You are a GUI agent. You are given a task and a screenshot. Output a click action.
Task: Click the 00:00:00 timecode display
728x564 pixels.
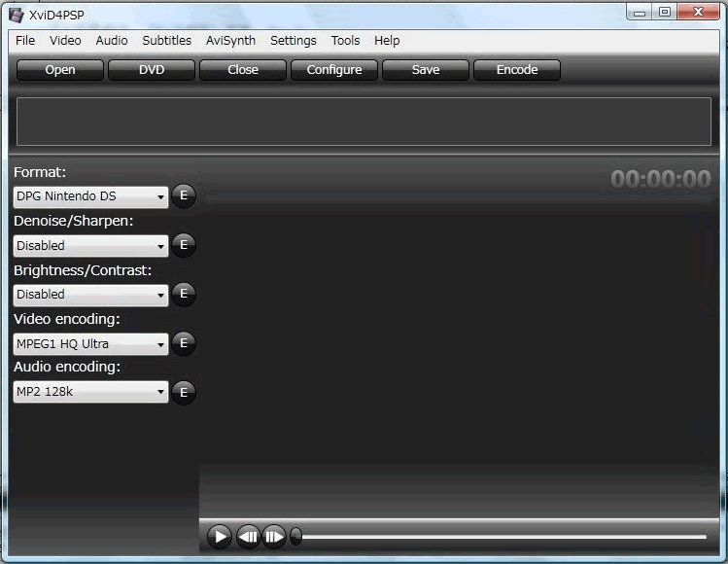pyautogui.click(x=660, y=179)
